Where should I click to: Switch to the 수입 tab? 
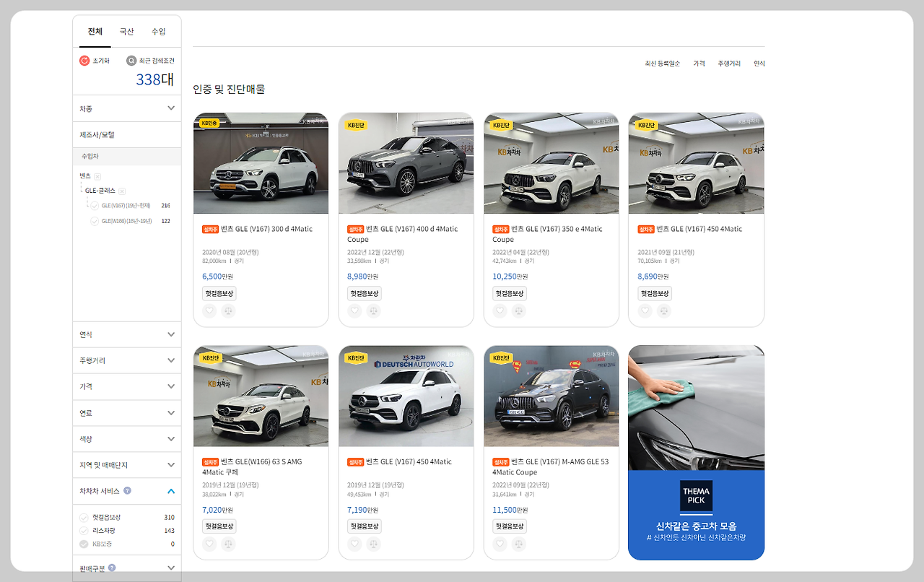point(159,32)
